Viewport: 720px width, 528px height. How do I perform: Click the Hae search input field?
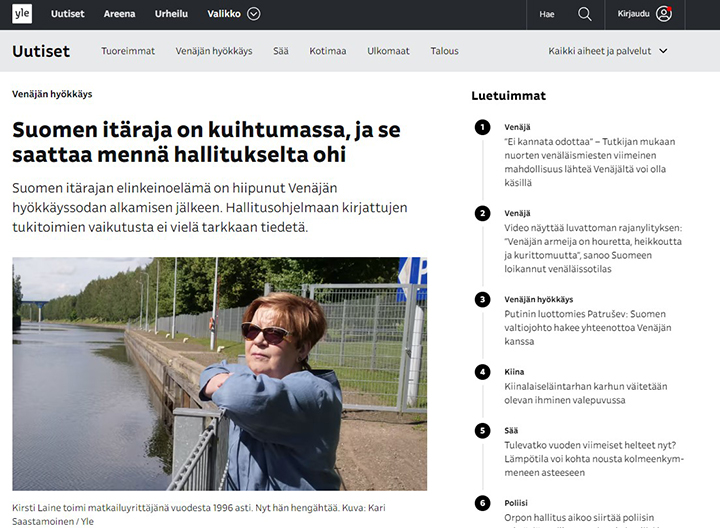pyautogui.click(x=548, y=14)
